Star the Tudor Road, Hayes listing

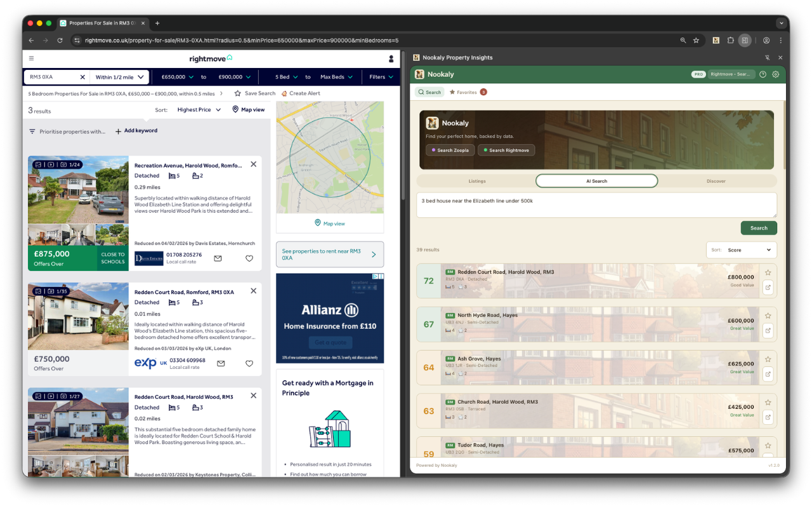[768, 445]
